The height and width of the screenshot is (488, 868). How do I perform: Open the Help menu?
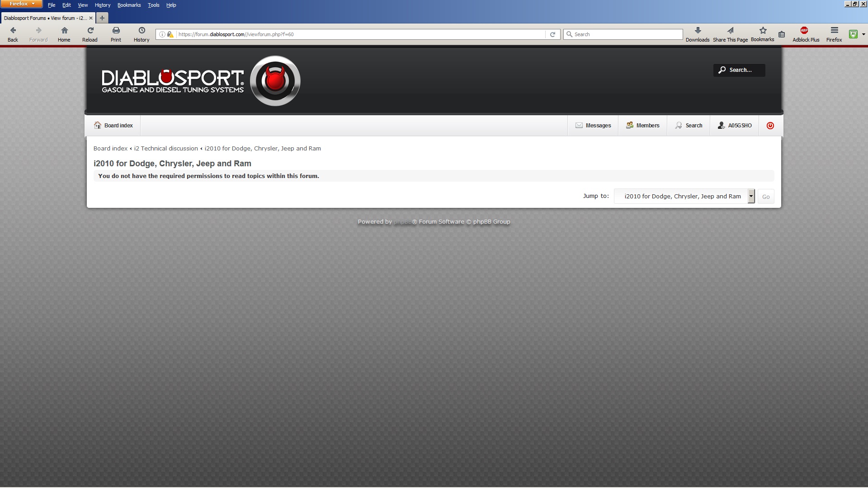pos(171,5)
